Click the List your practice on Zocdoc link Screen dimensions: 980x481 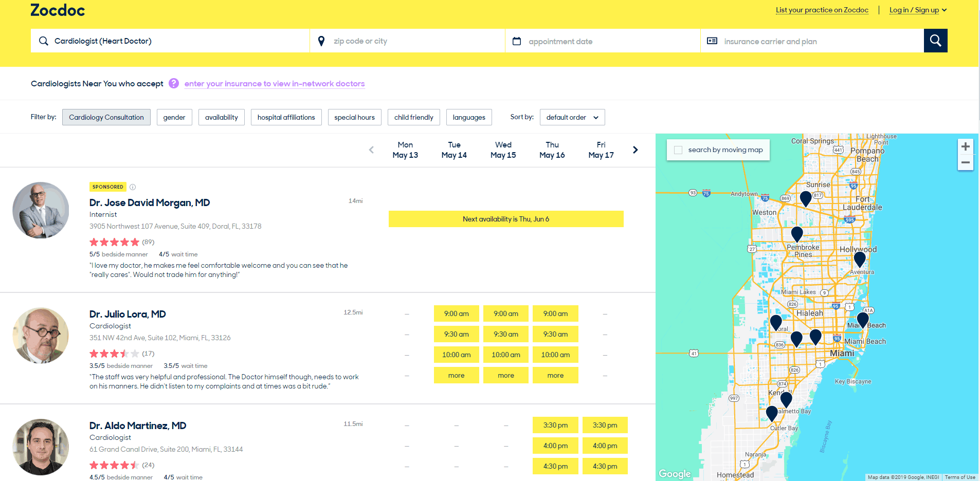821,10
